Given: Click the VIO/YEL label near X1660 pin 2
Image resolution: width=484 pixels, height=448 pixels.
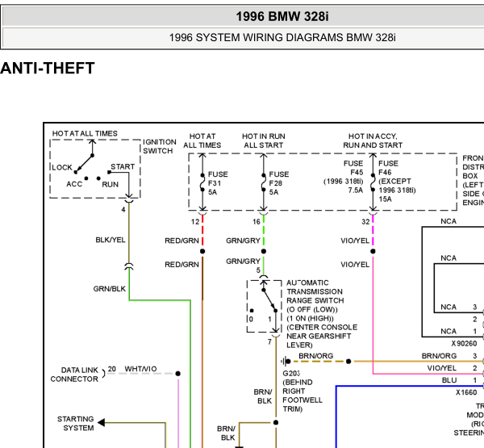Looking at the screenshot, I should click(x=442, y=368).
